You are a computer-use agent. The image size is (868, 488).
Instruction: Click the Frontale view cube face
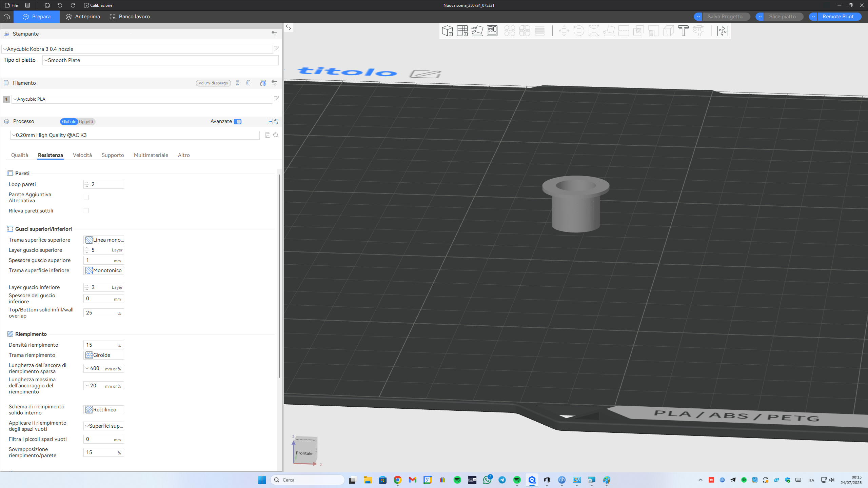click(304, 453)
